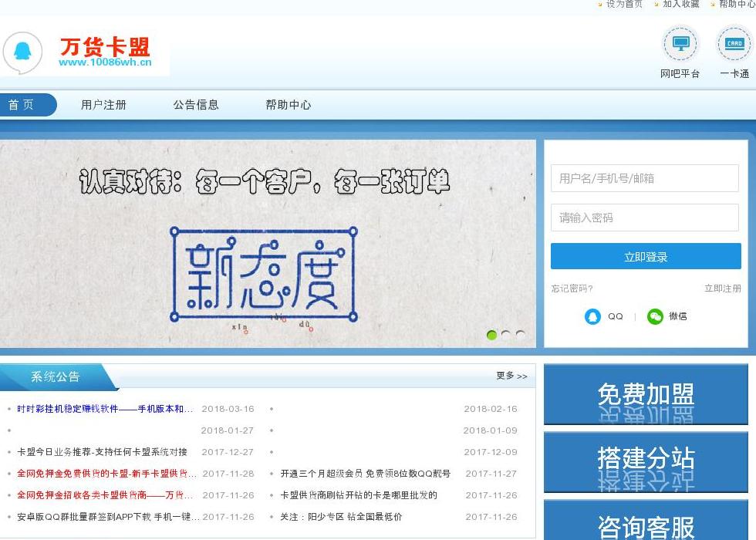Click the 立即注册 link

click(x=723, y=289)
